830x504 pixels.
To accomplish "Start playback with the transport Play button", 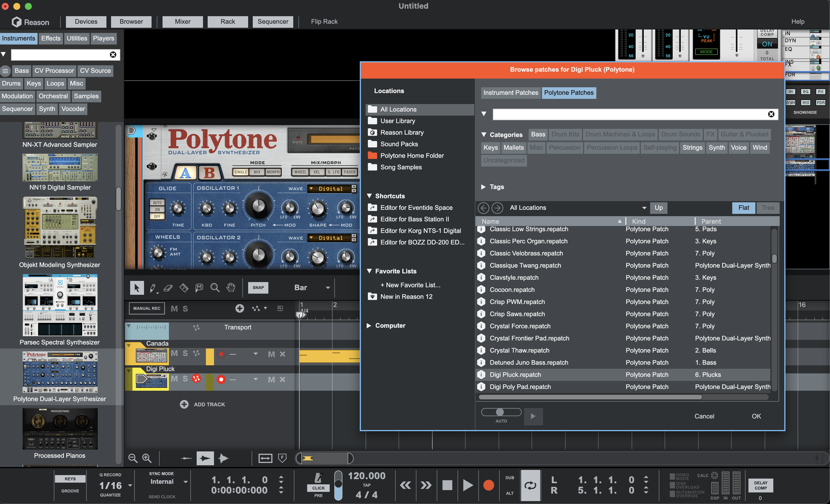I will click(468, 485).
